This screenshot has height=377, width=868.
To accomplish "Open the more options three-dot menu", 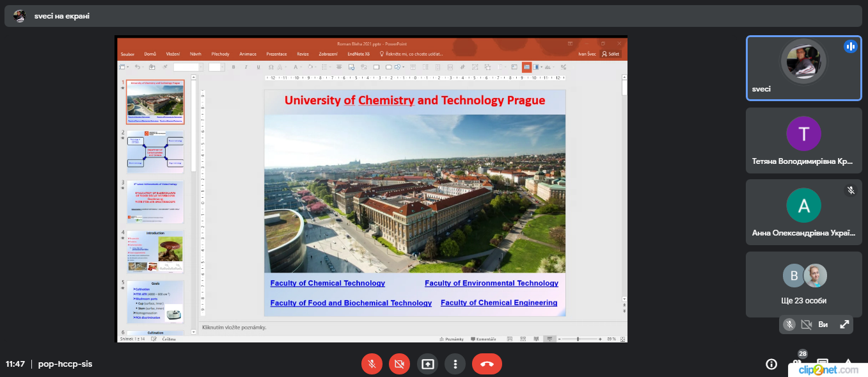I will [455, 364].
